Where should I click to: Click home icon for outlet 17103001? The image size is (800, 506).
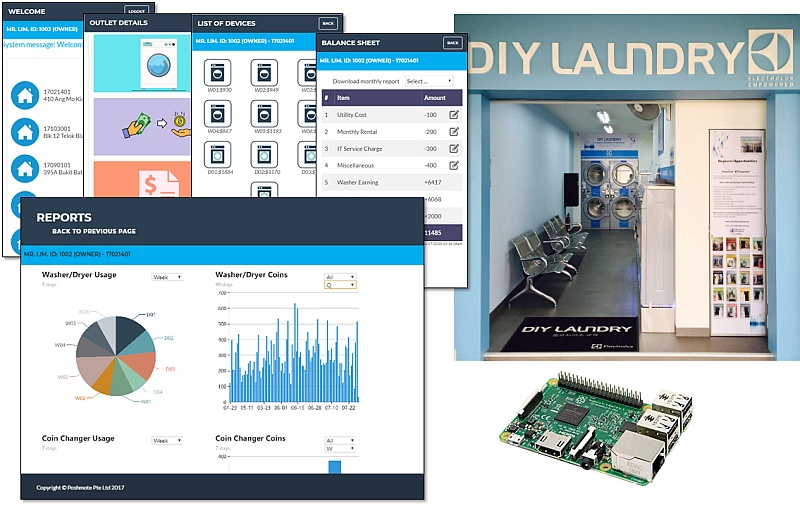23,132
